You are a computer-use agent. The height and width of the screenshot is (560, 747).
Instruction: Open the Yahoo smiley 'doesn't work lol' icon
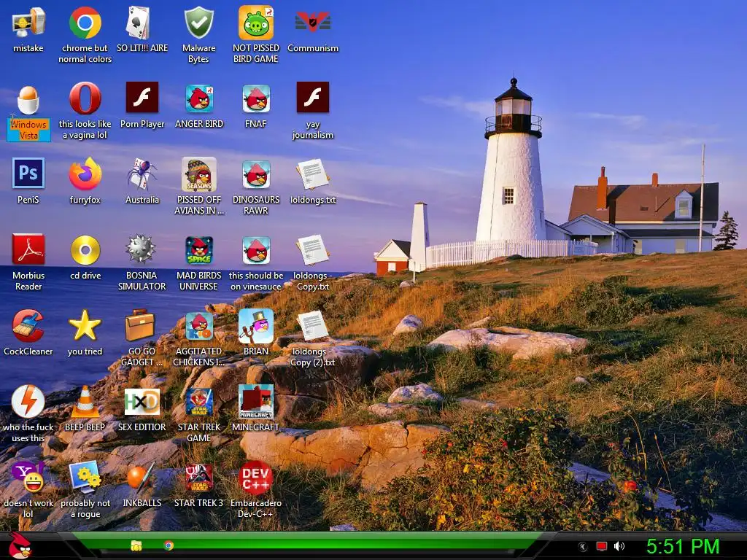click(x=28, y=477)
